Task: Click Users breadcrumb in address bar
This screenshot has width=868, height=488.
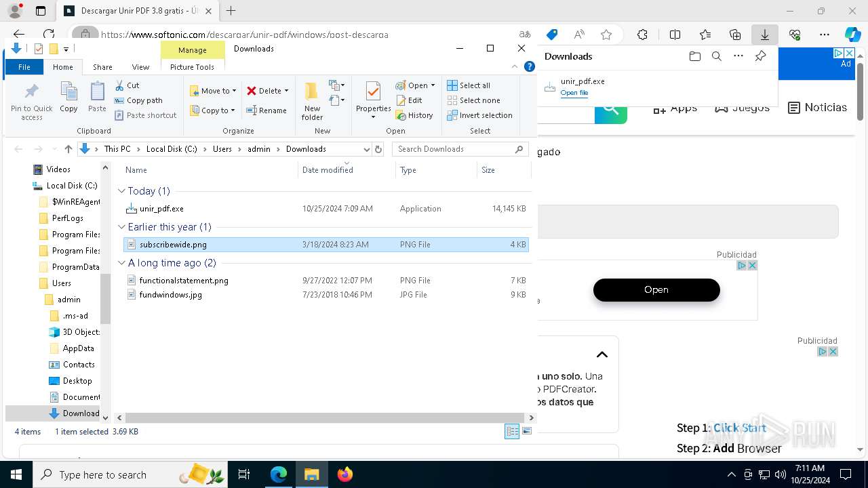Action: click(x=222, y=149)
